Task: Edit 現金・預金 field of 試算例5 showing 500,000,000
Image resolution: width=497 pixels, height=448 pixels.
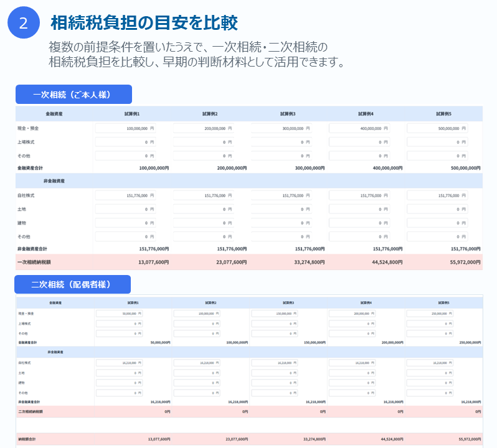Action: pos(437,128)
